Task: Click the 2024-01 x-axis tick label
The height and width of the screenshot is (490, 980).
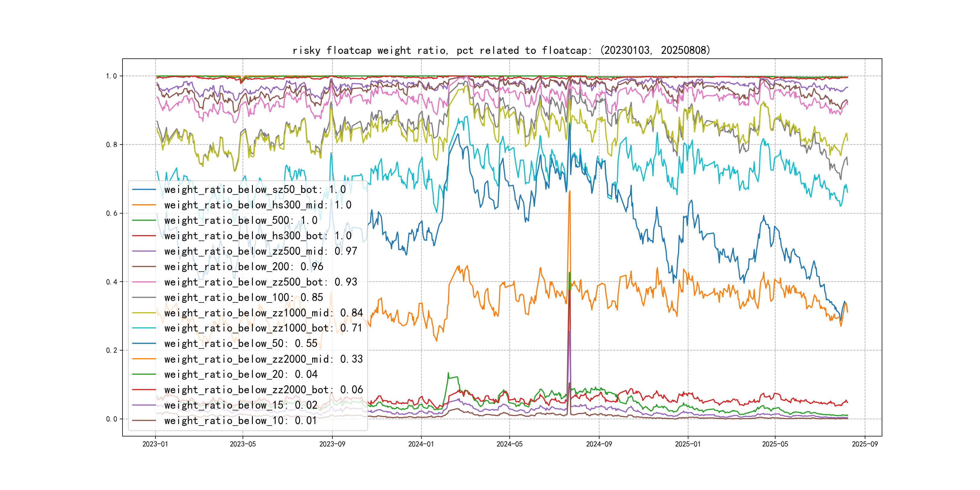Action: 421,444
